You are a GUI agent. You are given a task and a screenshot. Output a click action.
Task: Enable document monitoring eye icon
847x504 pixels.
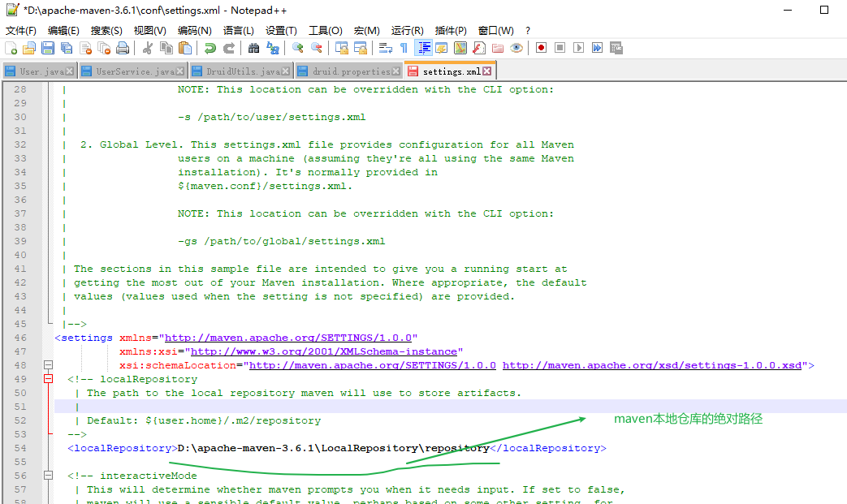[516, 48]
